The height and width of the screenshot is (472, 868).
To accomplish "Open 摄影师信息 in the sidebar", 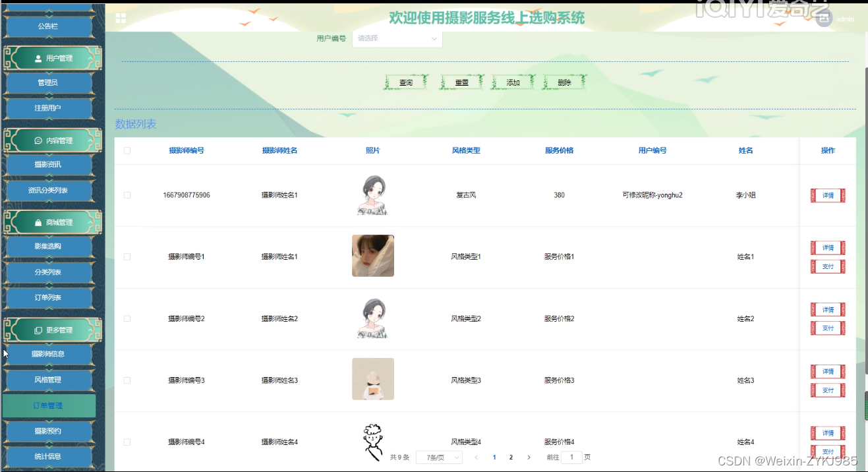I will pos(47,354).
